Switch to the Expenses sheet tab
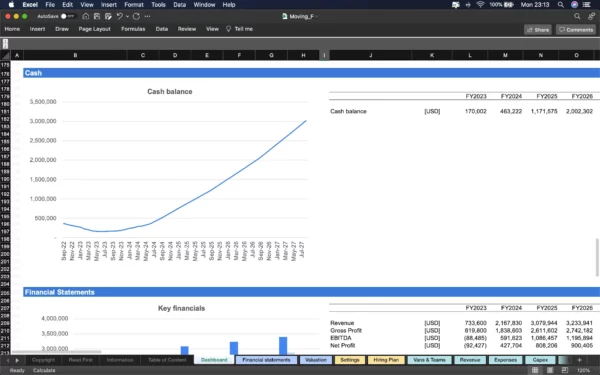The width and height of the screenshot is (600, 375). click(x=505, y=360)
